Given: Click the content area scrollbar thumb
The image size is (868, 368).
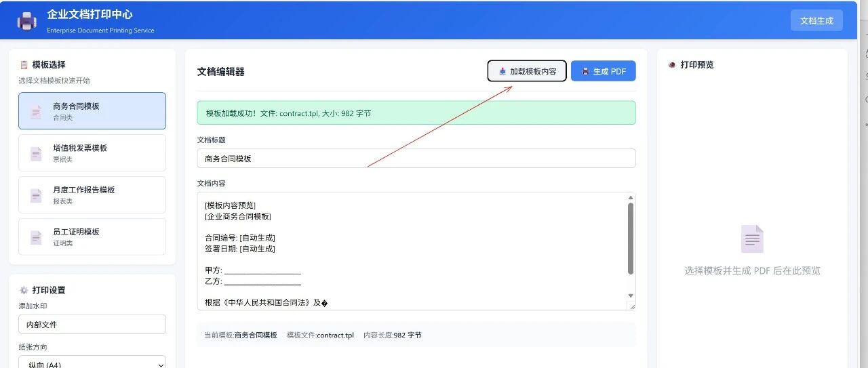Looking at the screenshot, I should pyautogui.click(x=631, y=239).
